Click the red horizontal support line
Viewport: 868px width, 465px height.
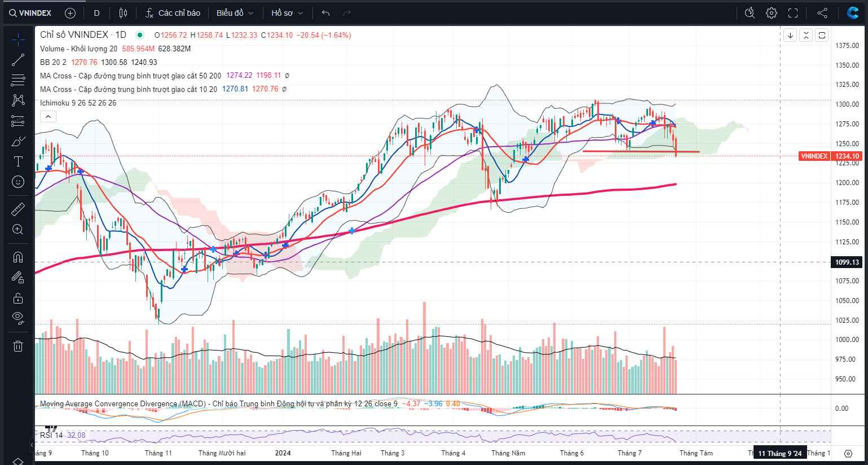pos(641,151)
